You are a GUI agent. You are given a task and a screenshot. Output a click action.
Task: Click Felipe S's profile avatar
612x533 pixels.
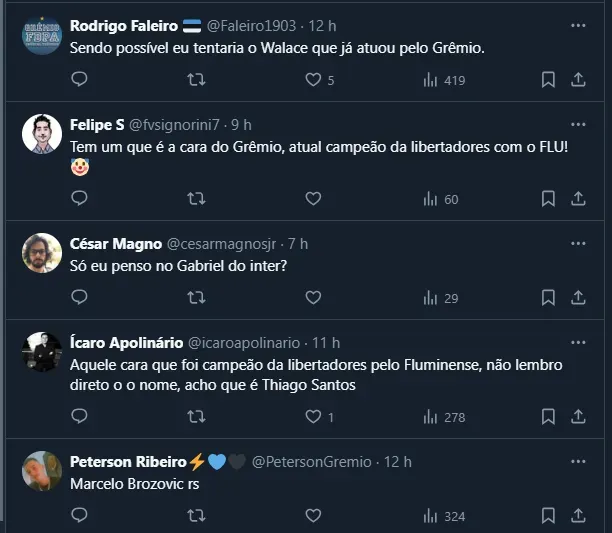[42, 135]
